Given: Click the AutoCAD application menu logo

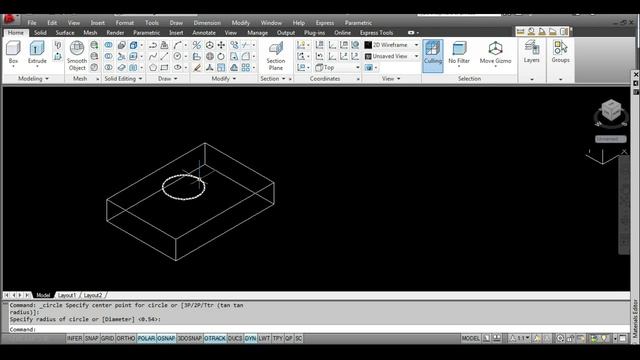Looking at the screenshot, I should click(9, 19).
